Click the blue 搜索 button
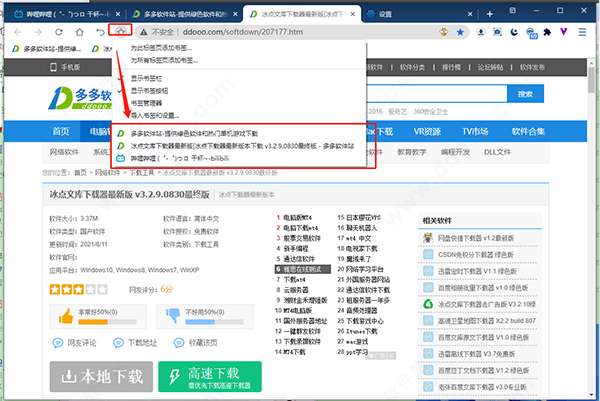 (x=525, y=94)
